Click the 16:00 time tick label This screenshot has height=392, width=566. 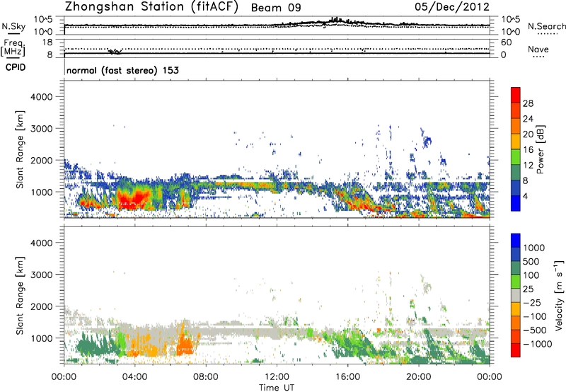(347, 377)
